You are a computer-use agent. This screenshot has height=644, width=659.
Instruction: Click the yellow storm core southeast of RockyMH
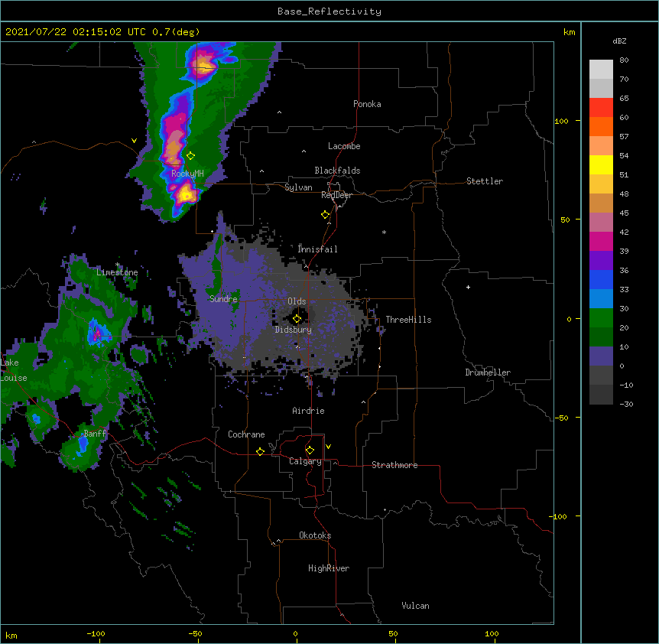tap(185, 195)
